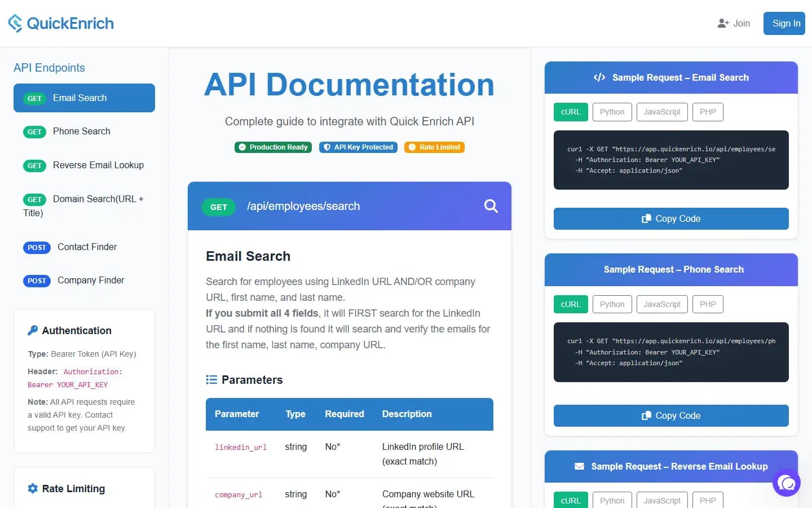Viewport: 812px width, 508px height.
Task: Open the Reverse Email Lookup endpoint
Action: [84, 165]
